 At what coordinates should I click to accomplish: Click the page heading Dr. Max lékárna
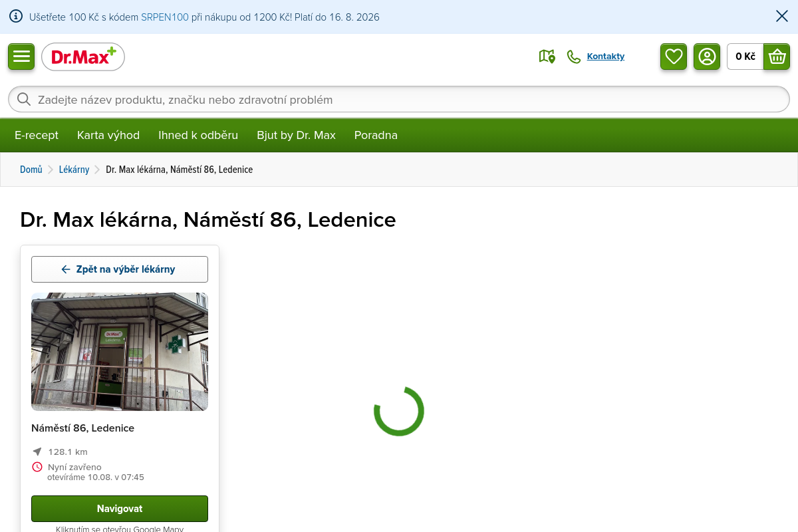point(208,219)
